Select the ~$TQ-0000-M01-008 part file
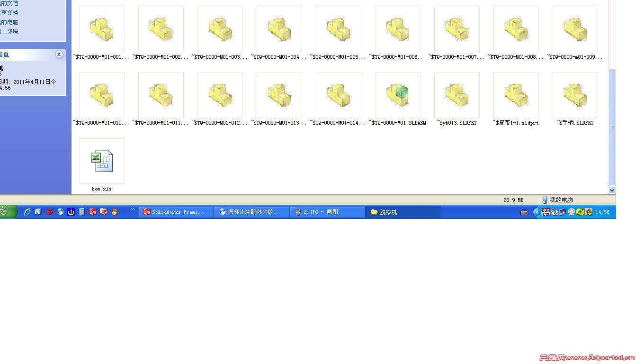The height and width of the screenshot is (364, 644). [516, 33]
